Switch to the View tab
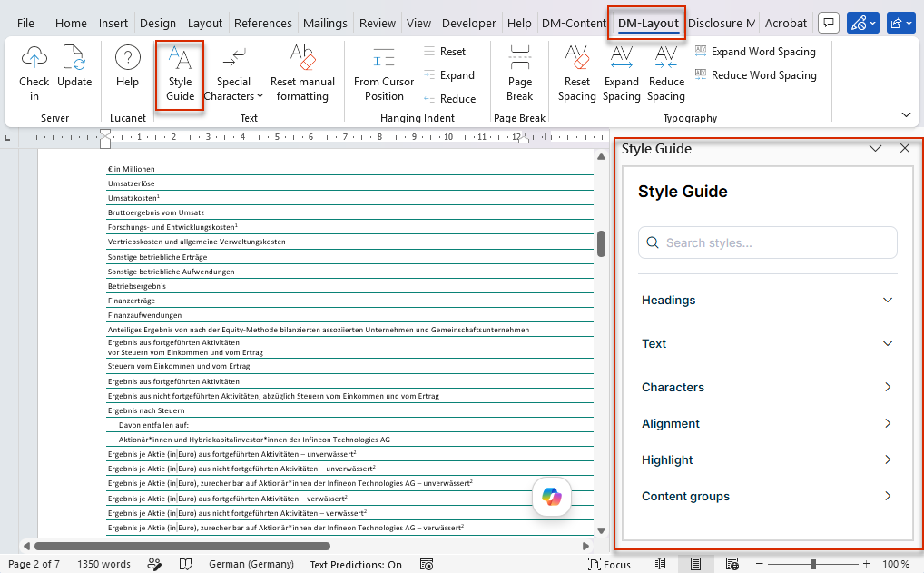 coord(418,23)
